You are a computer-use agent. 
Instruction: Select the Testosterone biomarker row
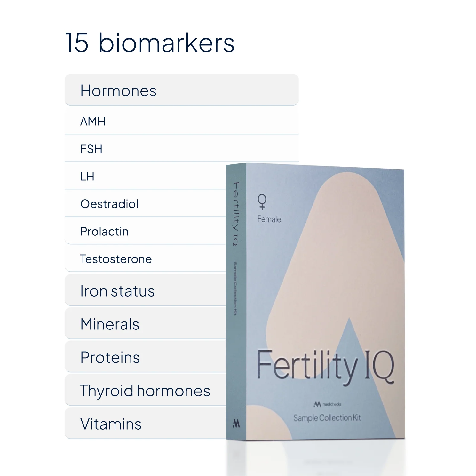[146, 259]
